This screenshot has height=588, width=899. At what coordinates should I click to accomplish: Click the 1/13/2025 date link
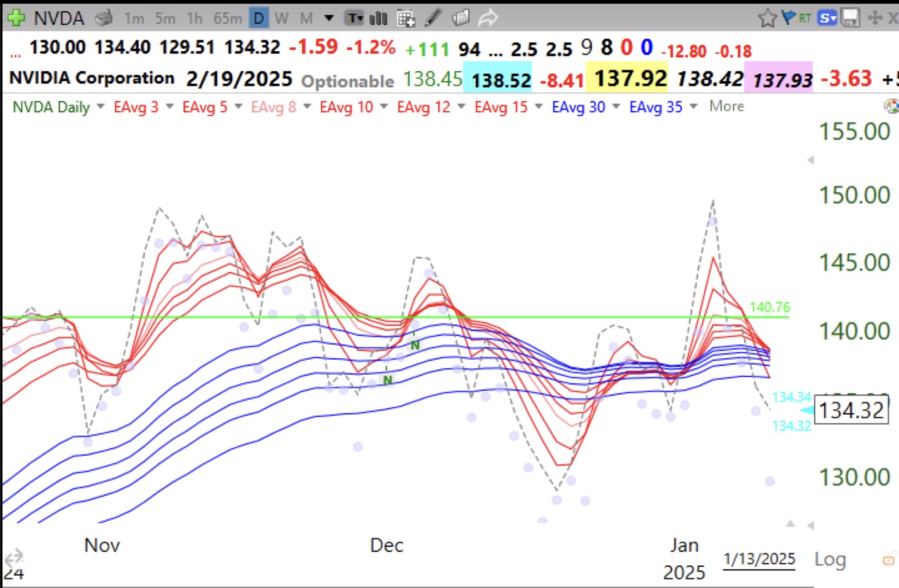760,559
